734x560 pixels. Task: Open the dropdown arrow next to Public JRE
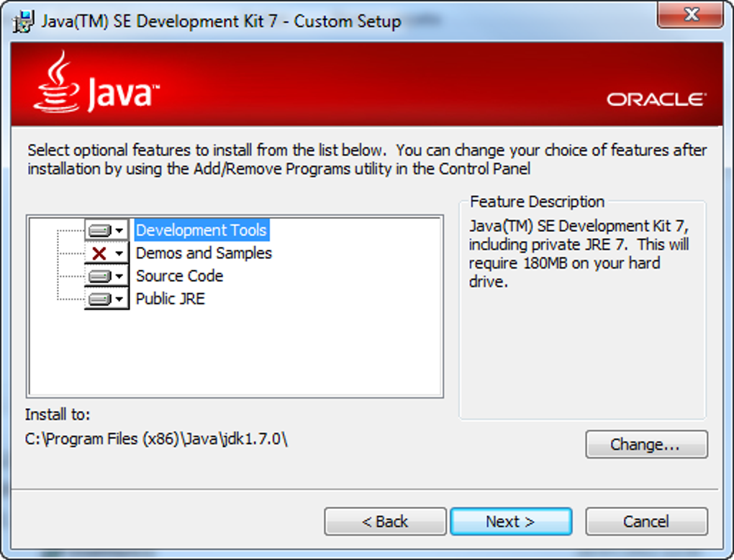(120, 299)
